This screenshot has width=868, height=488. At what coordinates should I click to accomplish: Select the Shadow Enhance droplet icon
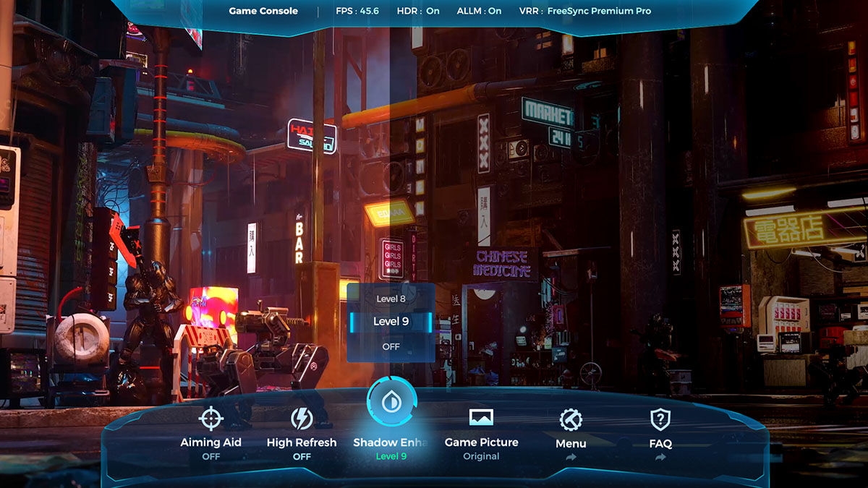pos(391,402)
